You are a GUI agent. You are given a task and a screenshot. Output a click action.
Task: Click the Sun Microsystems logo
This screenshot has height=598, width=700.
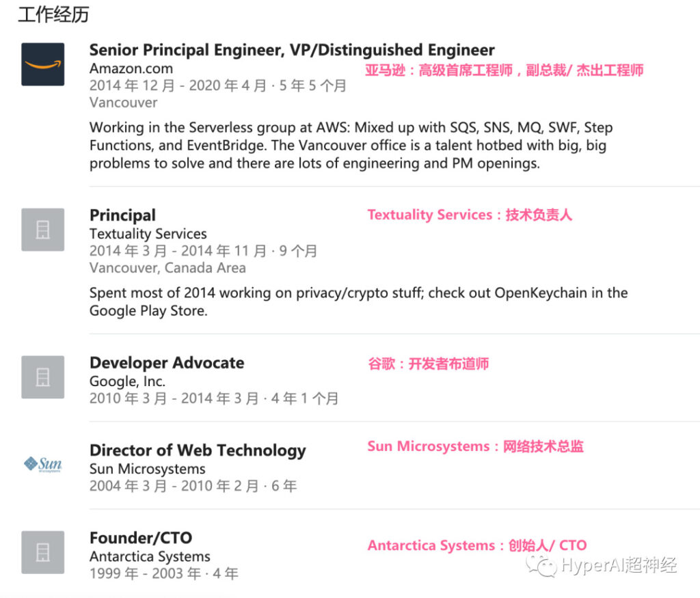click(x=42, y=465)
